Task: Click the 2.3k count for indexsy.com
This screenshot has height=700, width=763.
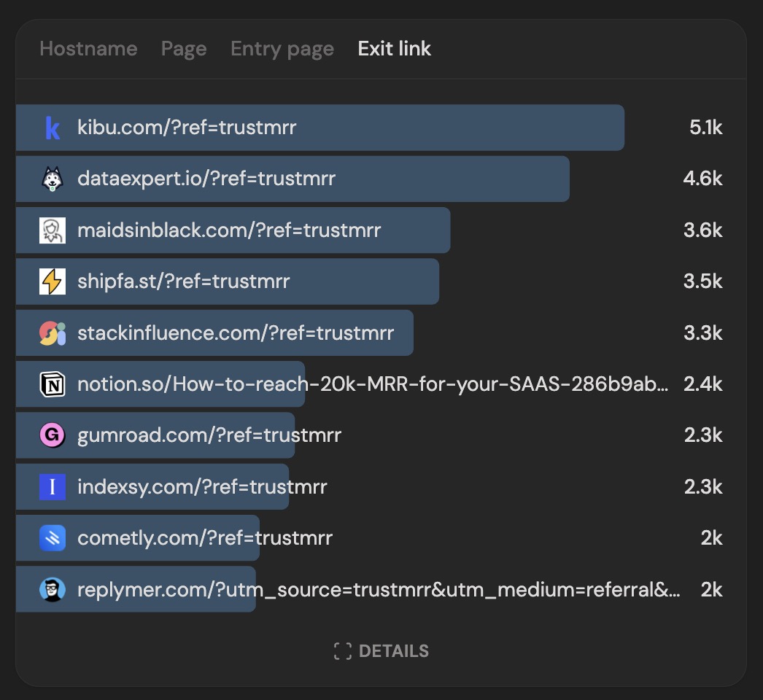Action: (x=703, y=487)
